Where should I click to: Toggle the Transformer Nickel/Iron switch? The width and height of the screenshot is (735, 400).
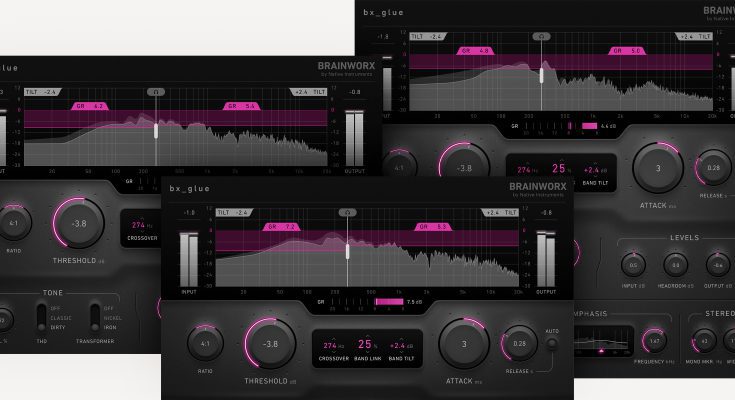click(x=97, y=315)
